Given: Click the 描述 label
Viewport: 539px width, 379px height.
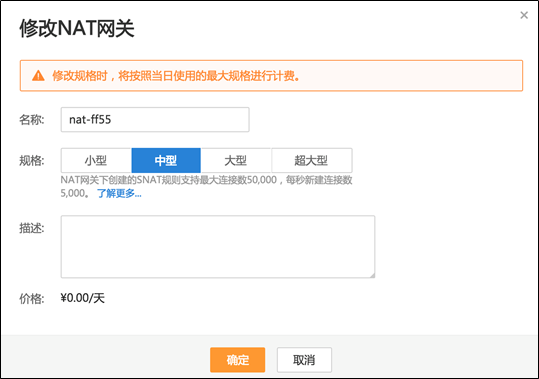Looking at the screenshot, I should (32, 228).
